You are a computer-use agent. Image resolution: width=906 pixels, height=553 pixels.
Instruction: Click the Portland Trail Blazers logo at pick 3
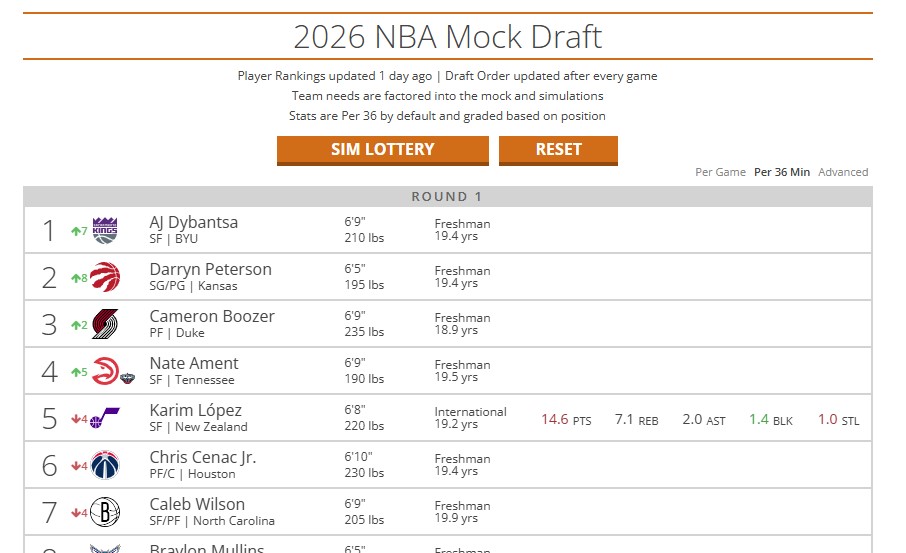(105, 324)
